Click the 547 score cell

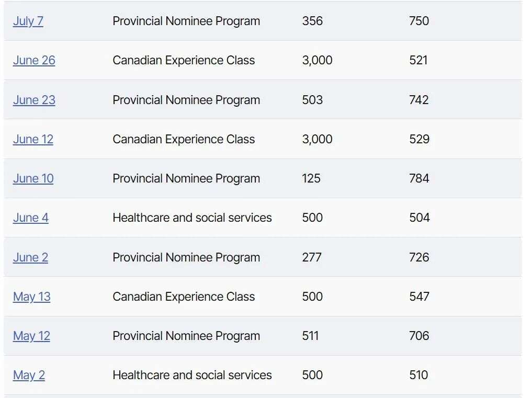tap(419, 297)
